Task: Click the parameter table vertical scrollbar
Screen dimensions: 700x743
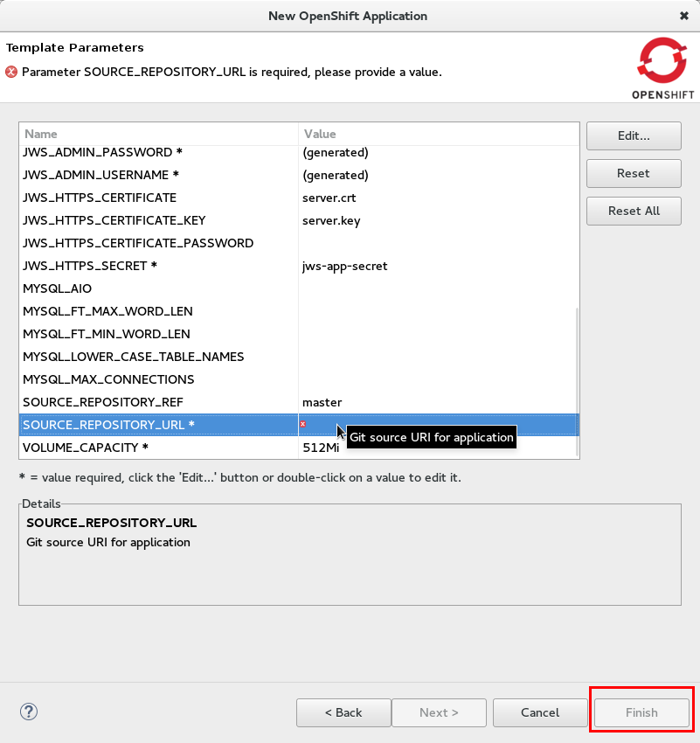Action: (577, 382)
